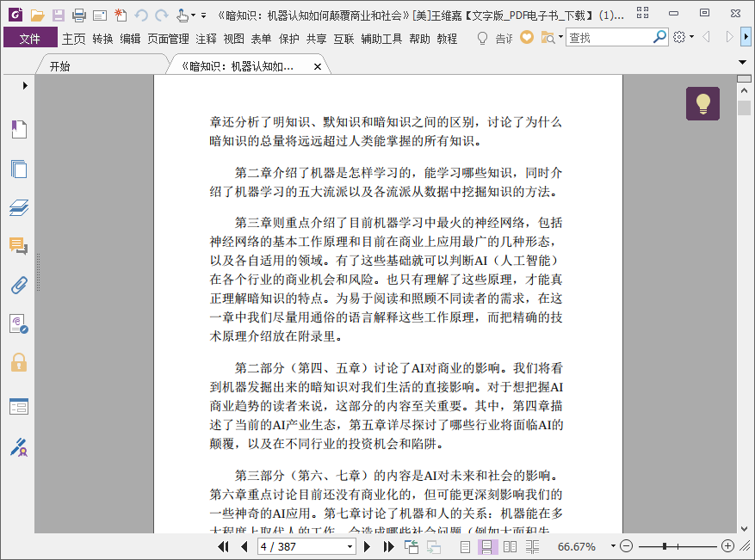Image resolution: width=755 pixels, height=560 pixels.
Task: Open the 辅助工具 ribbon tab
Action: pyautogui.click(x=381, y=39)
